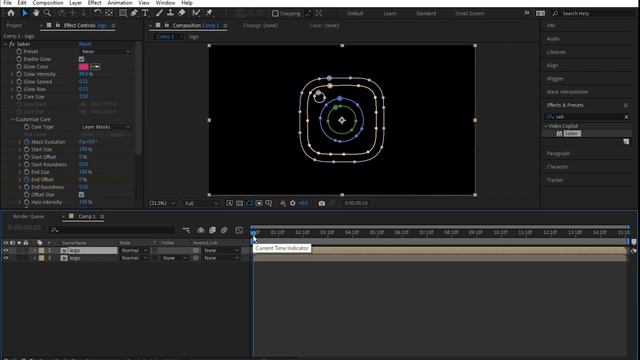
Task: Click the motion blur icon in timeline
Action: [224, 230]
